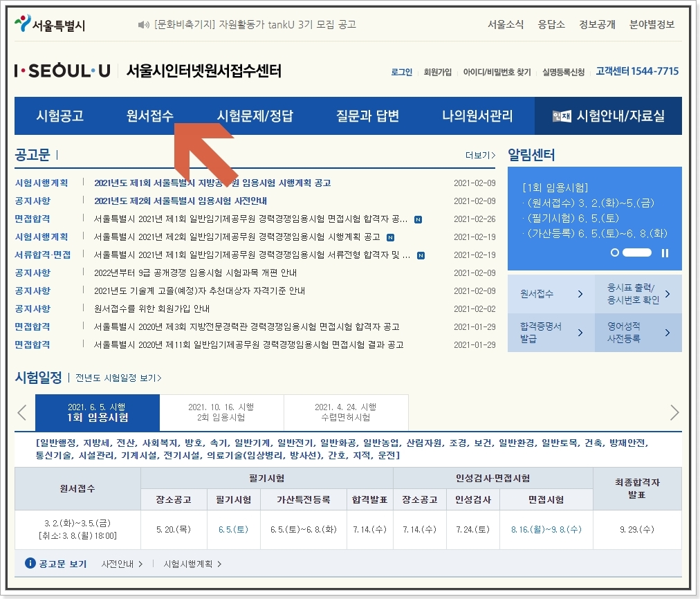Open the 원서접수 menu
The image size is (700, 599).
[149, 116]
